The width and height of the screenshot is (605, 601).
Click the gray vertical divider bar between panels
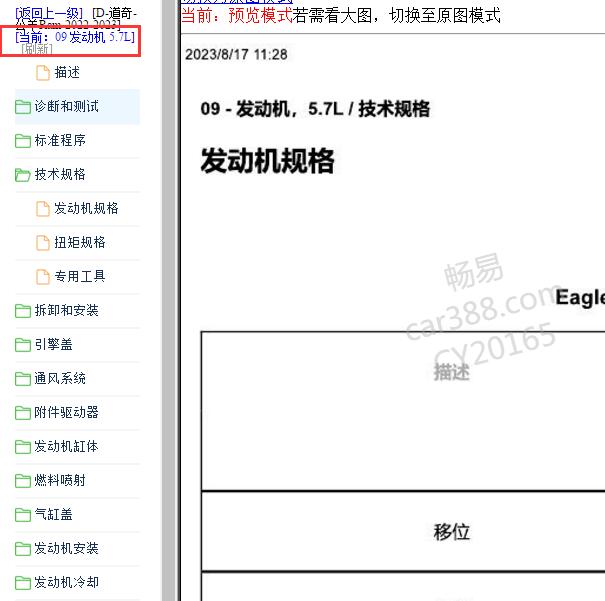click(169, 300)
